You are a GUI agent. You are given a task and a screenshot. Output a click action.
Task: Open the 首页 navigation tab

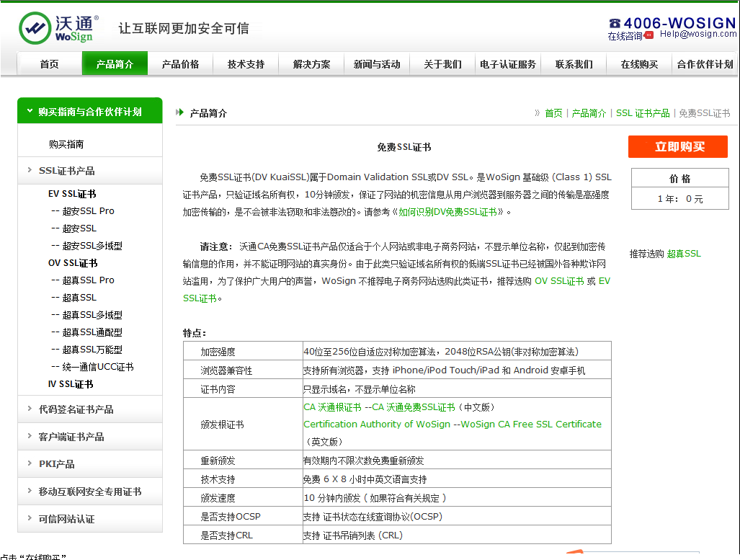50,63
